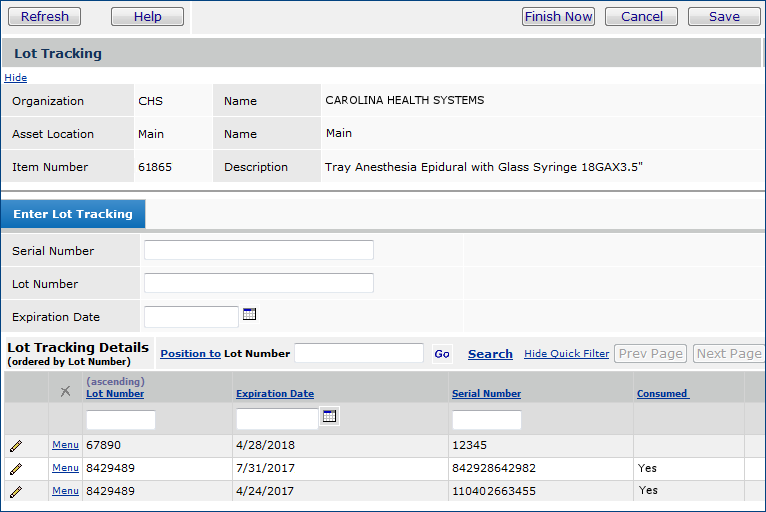Click the Search link
The width and height of the screenshot is (766, 512).
point(490,354)
